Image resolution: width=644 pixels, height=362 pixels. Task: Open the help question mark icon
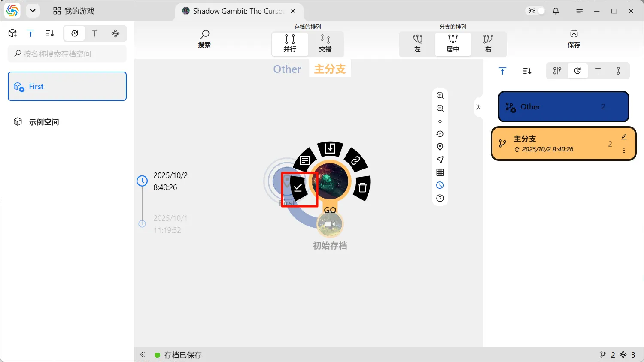coord(440,198)
